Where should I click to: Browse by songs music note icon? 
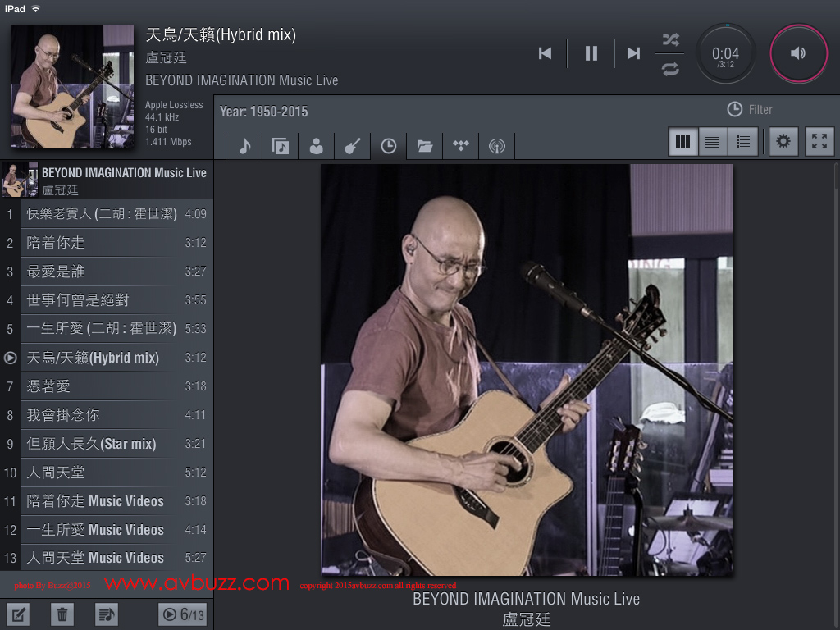pos(244,146)
